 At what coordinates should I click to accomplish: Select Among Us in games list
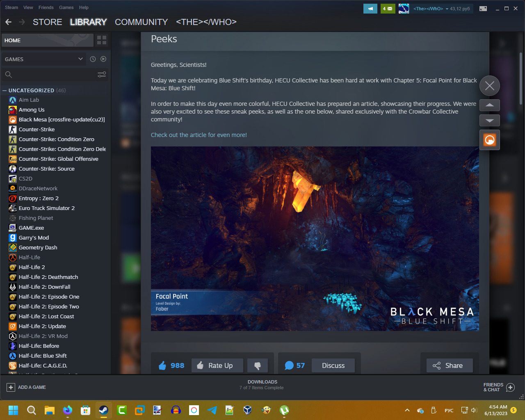point(32,110)
